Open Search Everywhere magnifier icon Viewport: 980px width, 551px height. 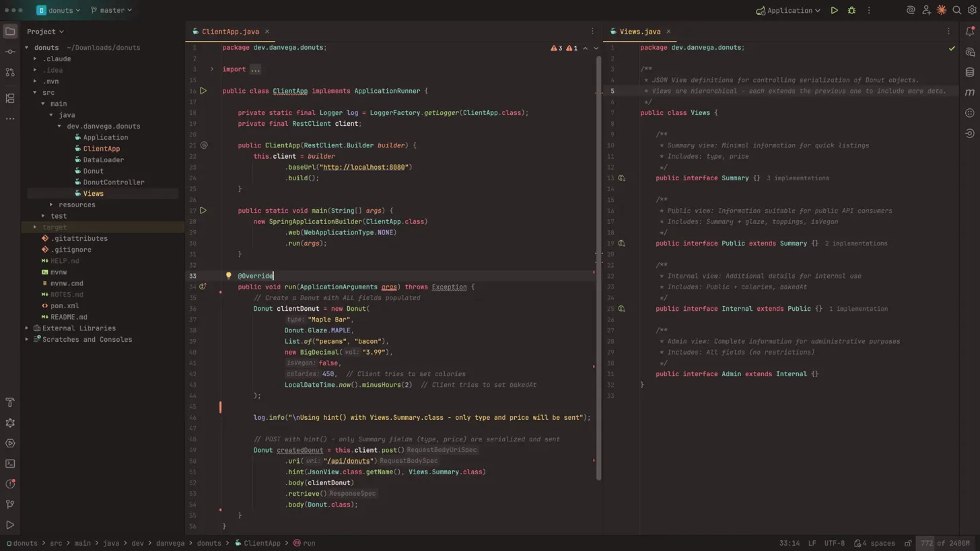(x=956, y=10)
